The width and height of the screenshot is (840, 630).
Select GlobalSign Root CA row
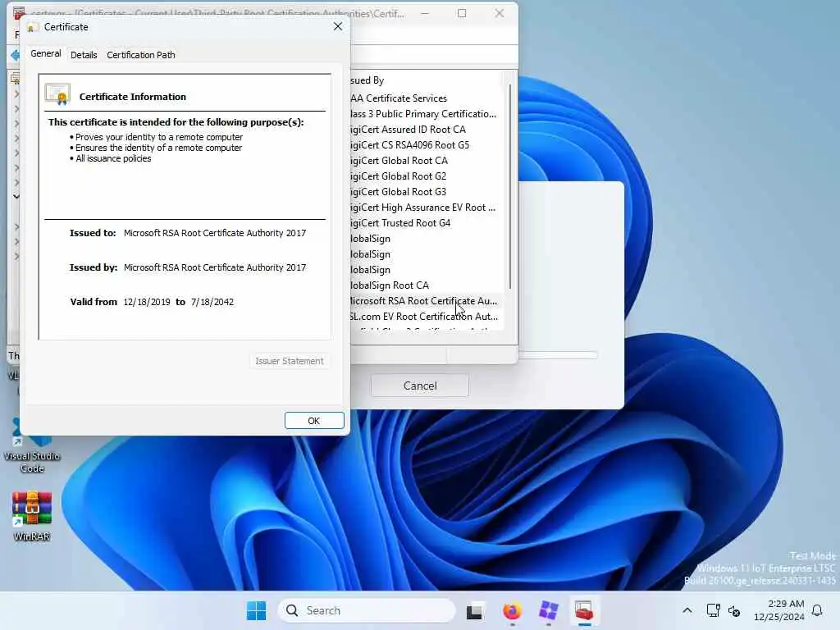[426, 285]
